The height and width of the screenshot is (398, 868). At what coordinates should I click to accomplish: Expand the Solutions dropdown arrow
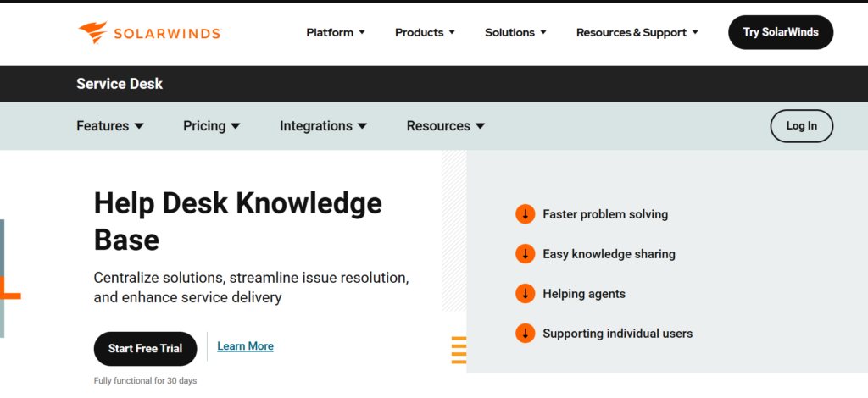(x=543, y=33)
